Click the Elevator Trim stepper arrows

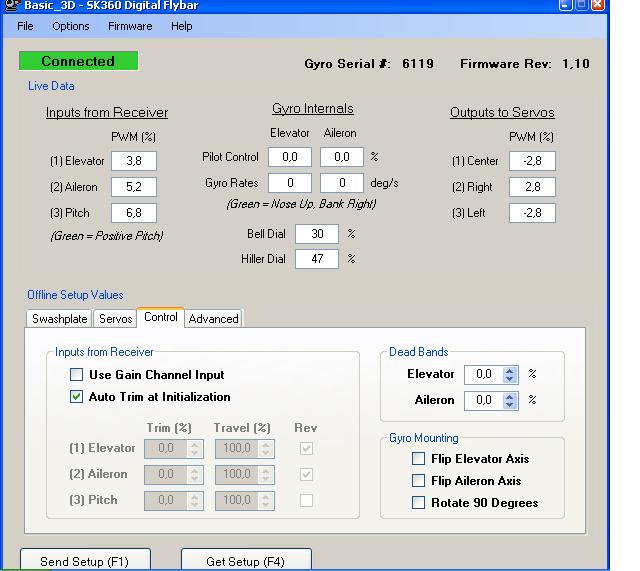click(x=194, y=449)
